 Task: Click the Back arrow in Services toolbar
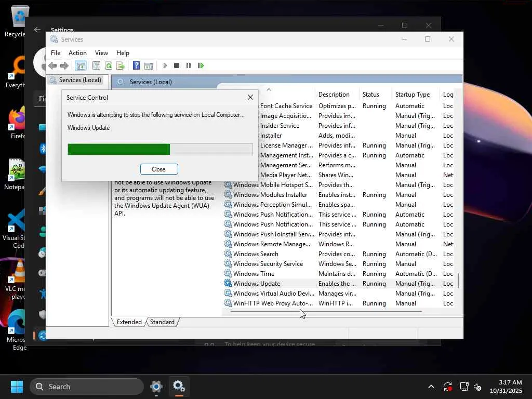pos(52,65)
